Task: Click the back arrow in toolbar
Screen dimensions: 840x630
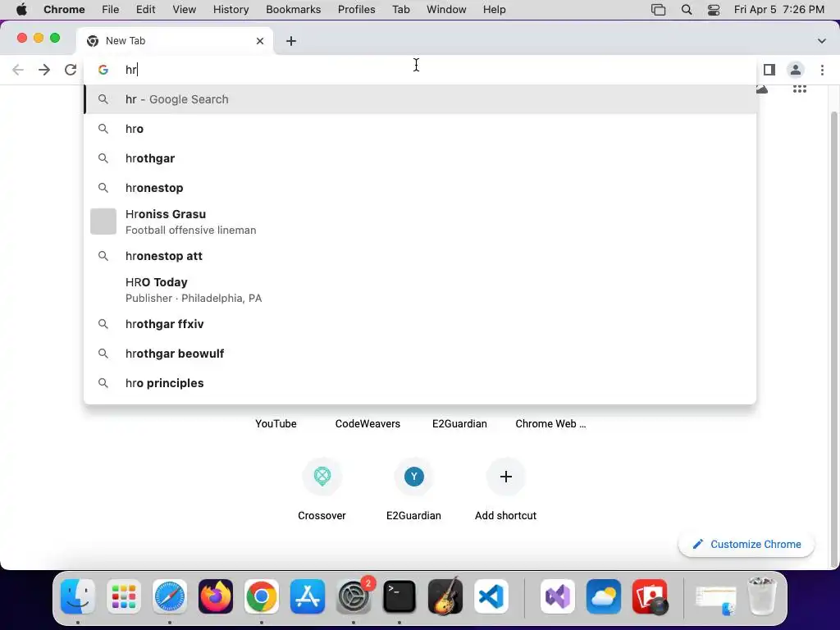Action: pyautogui.click(x=18, y=70)
